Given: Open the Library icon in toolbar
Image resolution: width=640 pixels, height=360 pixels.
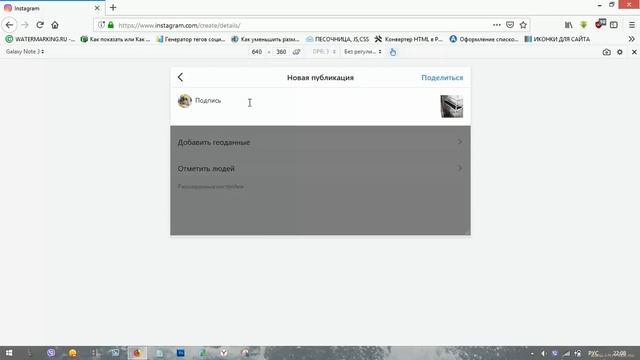Looking at the screenshot, I should 569,25.
